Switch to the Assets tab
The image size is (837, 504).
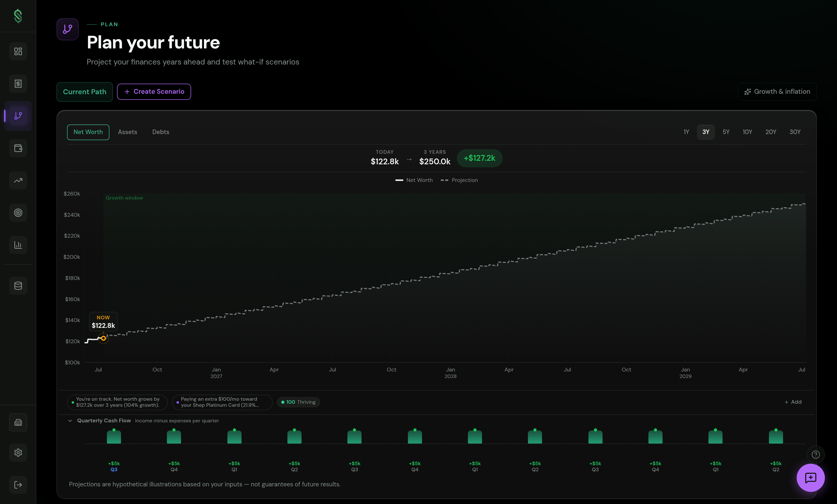coord(127,132)
